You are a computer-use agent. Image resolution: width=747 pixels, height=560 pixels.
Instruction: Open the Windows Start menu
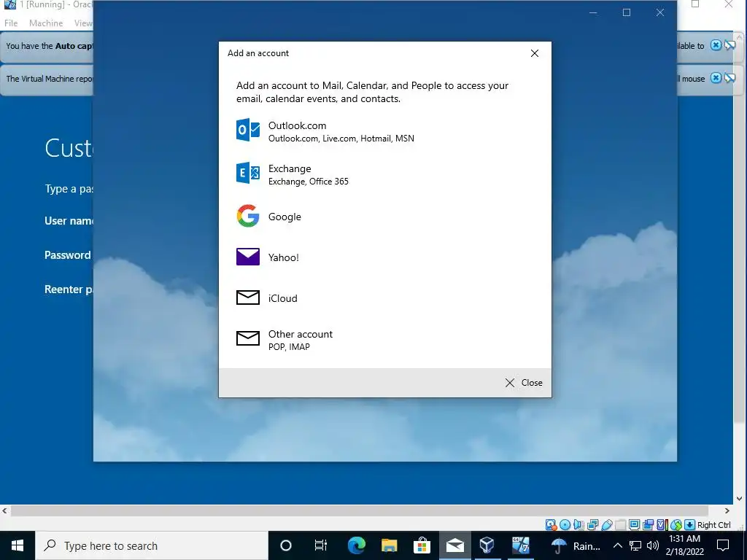[x=18, y=545]
